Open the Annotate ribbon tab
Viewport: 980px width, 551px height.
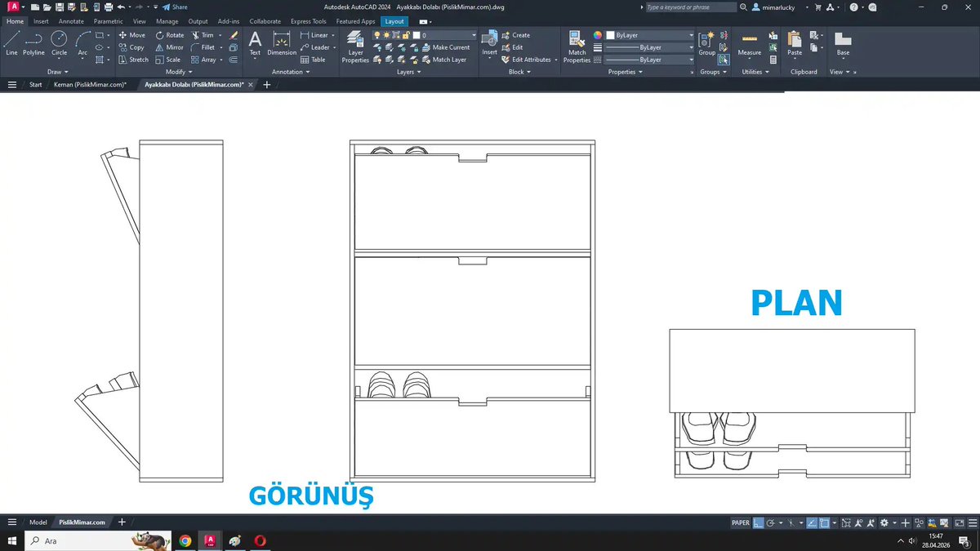(71, 21)
